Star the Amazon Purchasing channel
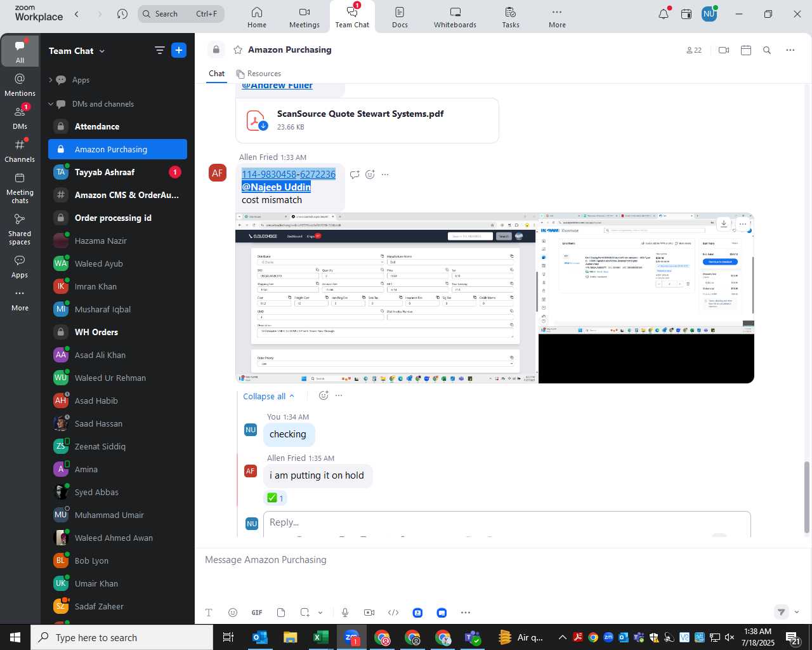The width and height of the screenshot is (812, 650). point(238,50)
